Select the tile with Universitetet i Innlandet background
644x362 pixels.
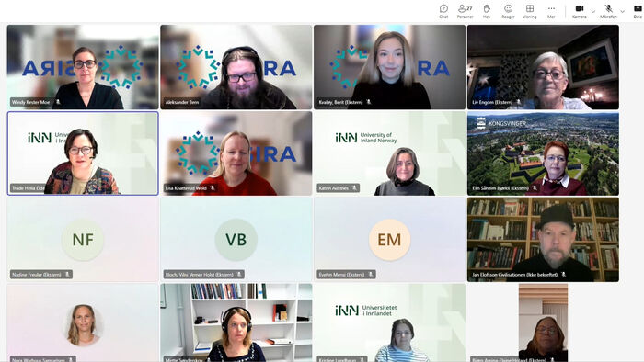click(390, 322)
